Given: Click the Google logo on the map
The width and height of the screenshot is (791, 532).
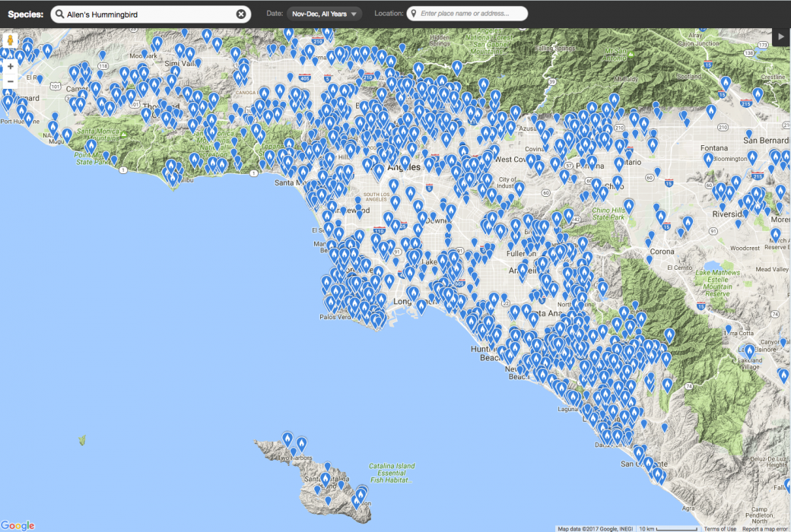Looking at the screenshot, I should tap(17, 525).
